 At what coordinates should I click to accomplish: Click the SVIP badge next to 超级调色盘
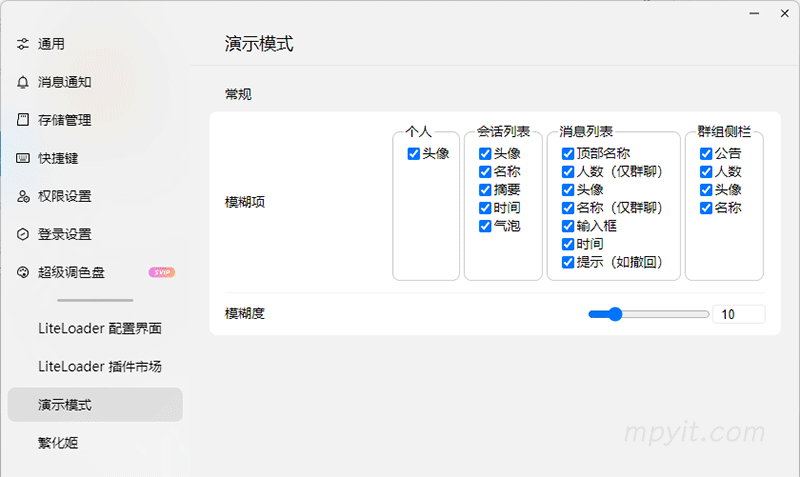click(162, 272)
